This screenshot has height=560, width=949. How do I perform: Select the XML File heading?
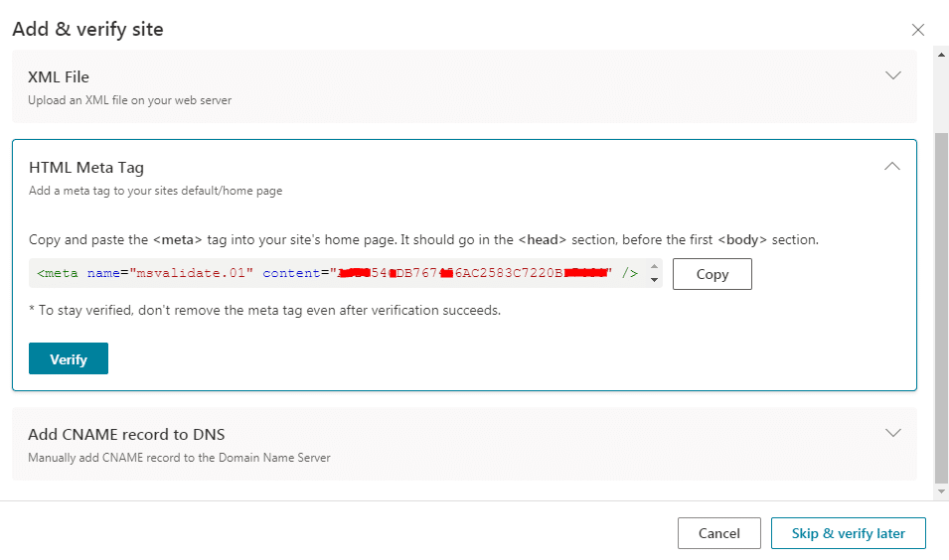59,76
